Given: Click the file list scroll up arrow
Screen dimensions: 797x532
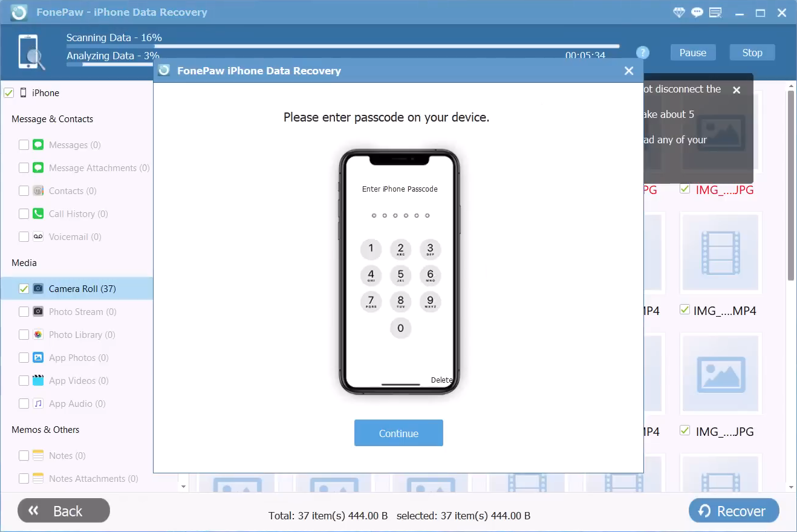Looking at the screenshot, I should tap(791, 86).
